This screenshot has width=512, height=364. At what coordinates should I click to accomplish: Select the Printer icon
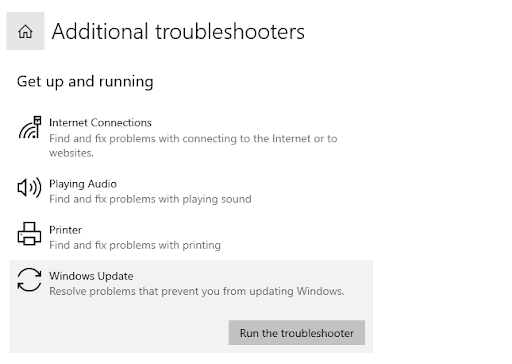tap(29, 234)
